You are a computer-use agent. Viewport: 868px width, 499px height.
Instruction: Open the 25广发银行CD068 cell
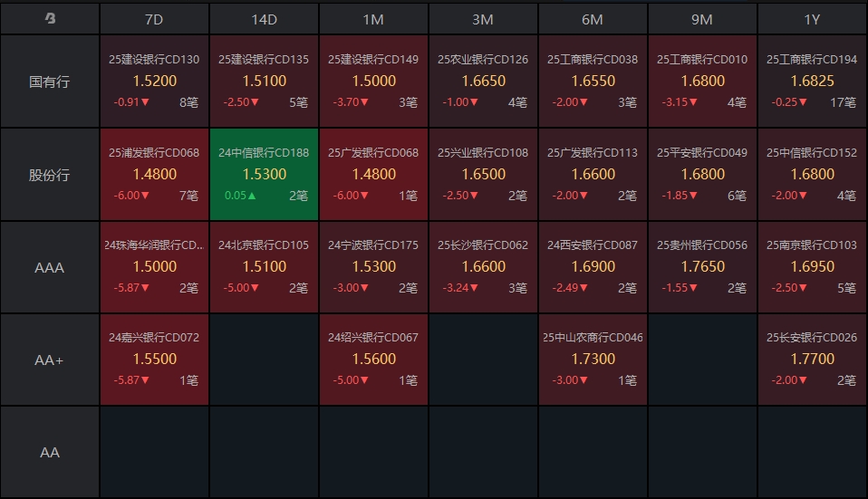(373, 174)
